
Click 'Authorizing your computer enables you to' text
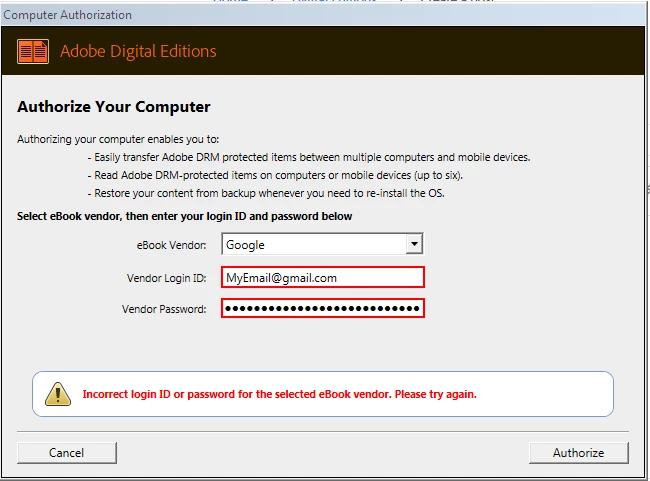click(x=118, y=139)
